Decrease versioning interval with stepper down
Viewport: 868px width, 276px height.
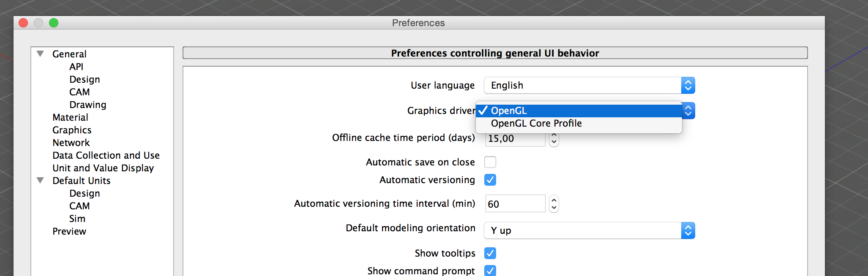pyautogui.click(x=554, y=208)
